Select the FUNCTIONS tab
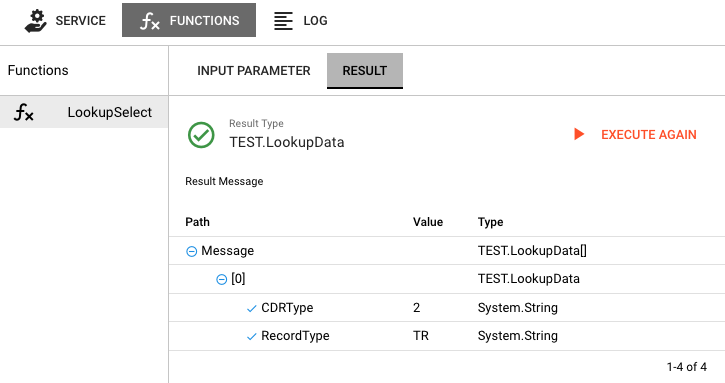This screenshot has height=383, width=725. (x=189, y=20)
